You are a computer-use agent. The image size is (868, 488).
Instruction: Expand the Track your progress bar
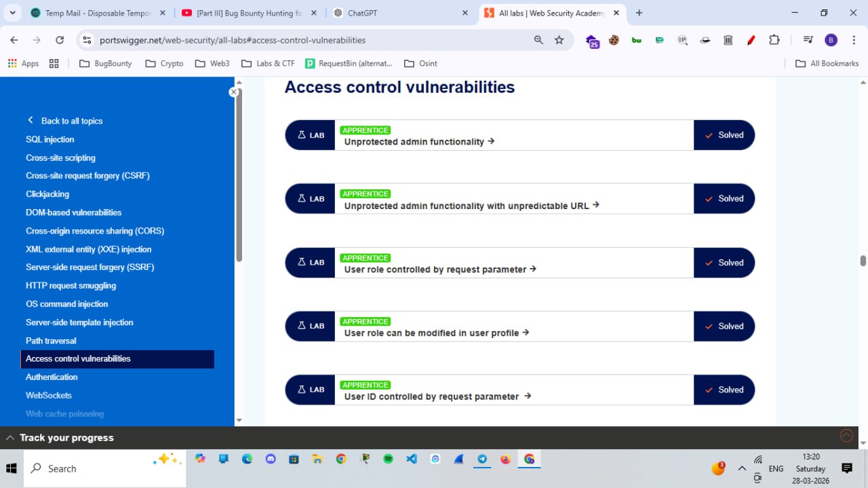point(60,438)
